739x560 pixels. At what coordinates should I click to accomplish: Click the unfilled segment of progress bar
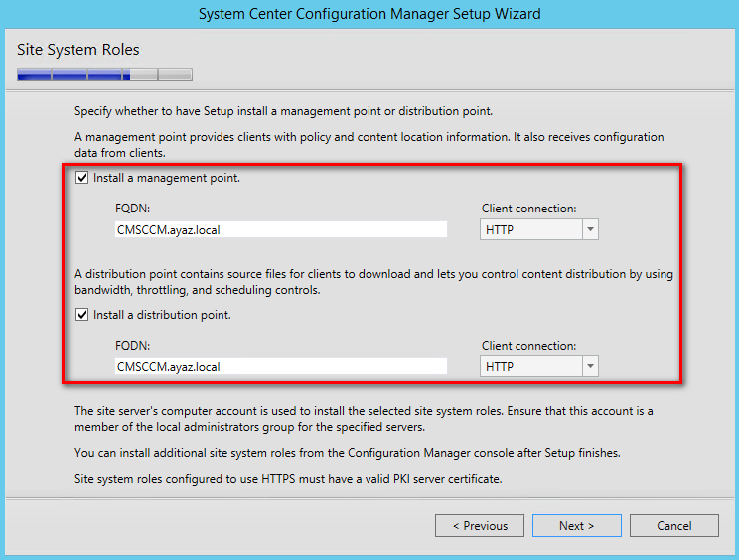point(161,74)
